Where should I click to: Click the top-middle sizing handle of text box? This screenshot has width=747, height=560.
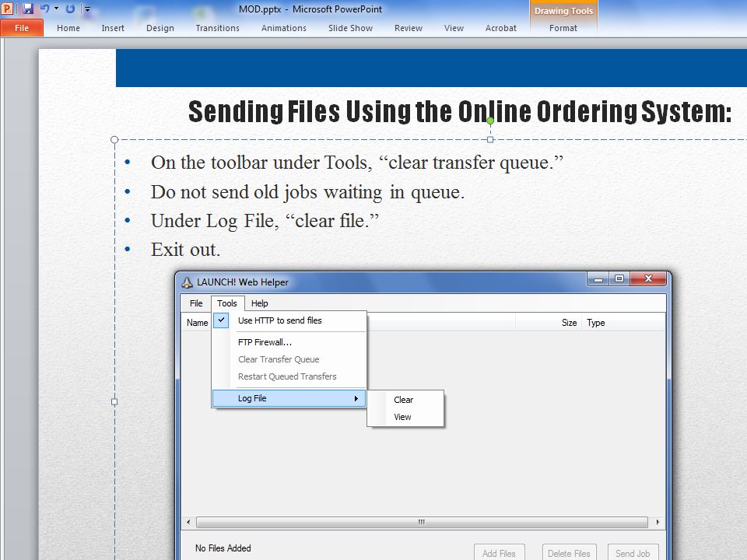490,139
